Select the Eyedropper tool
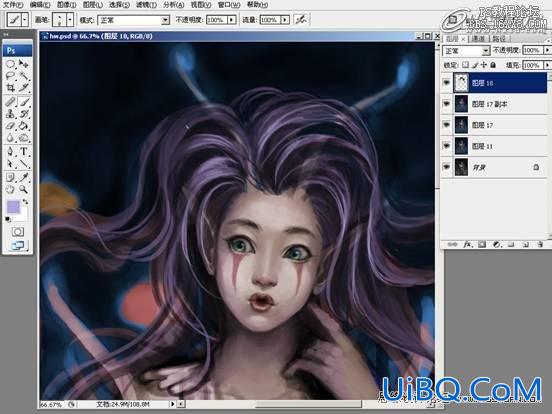Image resolution: width=552 pixels, height=414 pixels. [x=24, y=177]
